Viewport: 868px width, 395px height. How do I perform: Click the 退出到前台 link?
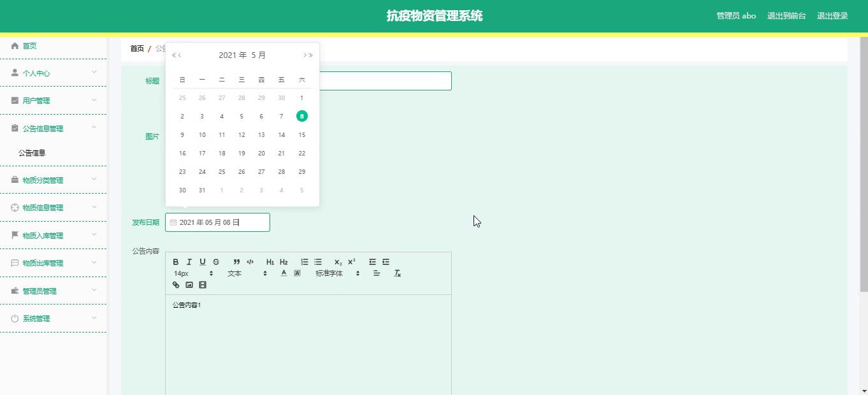click(x=786, y=16)
